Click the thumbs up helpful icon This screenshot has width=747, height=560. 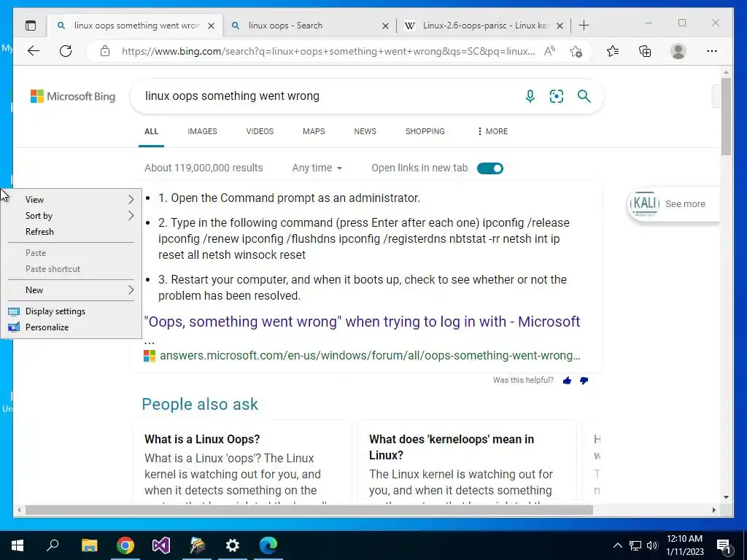(x=567, y=380)
